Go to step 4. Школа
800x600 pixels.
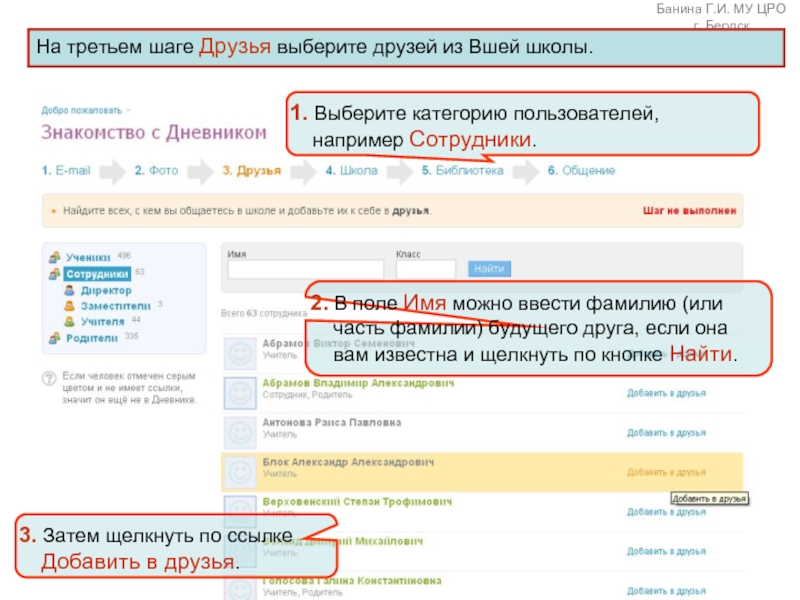tap(352, 170)
